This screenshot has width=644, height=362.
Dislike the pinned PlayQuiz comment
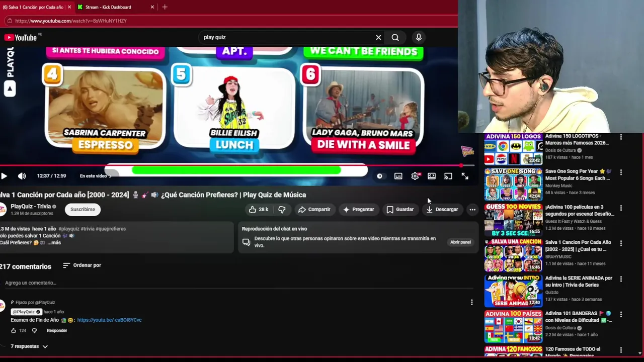34,331
